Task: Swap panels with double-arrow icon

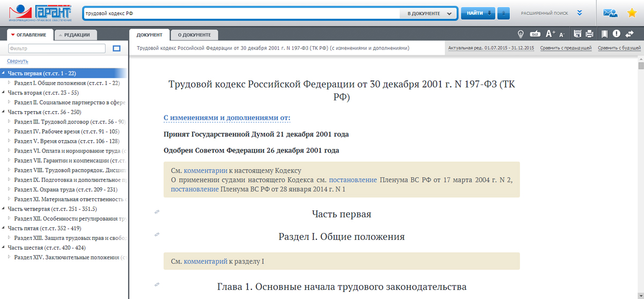Action: [630, 34]
